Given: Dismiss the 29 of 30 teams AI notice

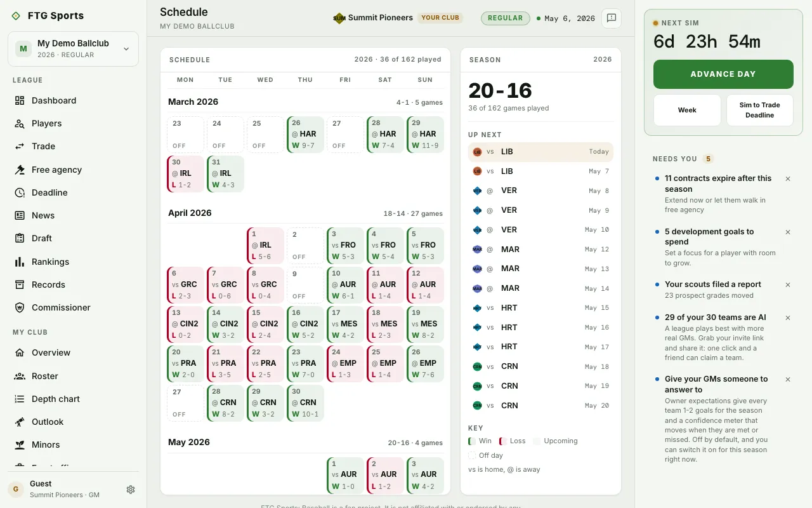Looking at the screenshot, I should click(x=788, y=318).
